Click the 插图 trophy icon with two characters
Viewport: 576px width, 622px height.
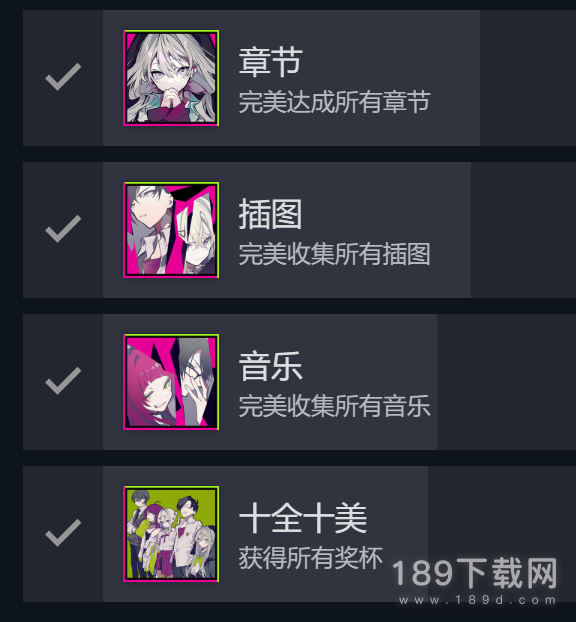click(171, 230)
